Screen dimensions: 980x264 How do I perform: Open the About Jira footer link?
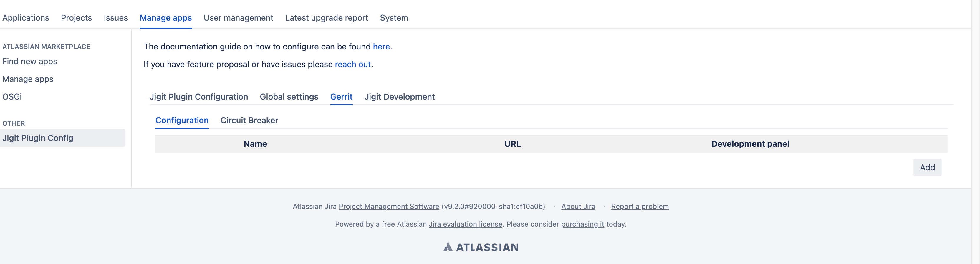[x=578, y=207]
